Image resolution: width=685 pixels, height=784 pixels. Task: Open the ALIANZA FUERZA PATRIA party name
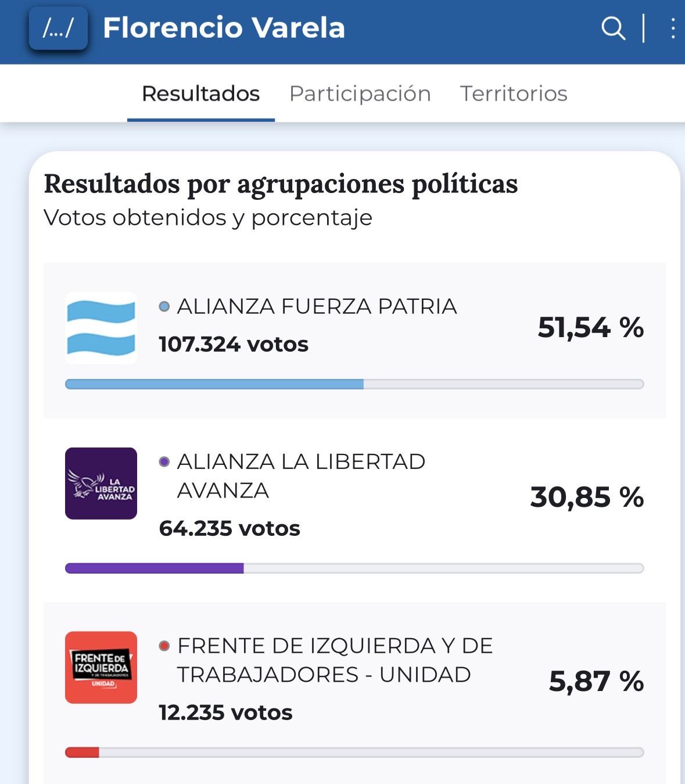point(317,306)
